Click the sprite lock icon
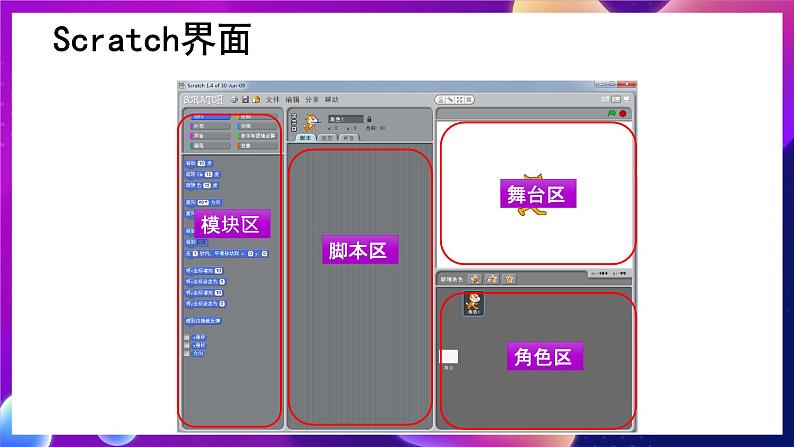Image resolution: width=794 pixels, height=447 pixels. coord(369,119)
